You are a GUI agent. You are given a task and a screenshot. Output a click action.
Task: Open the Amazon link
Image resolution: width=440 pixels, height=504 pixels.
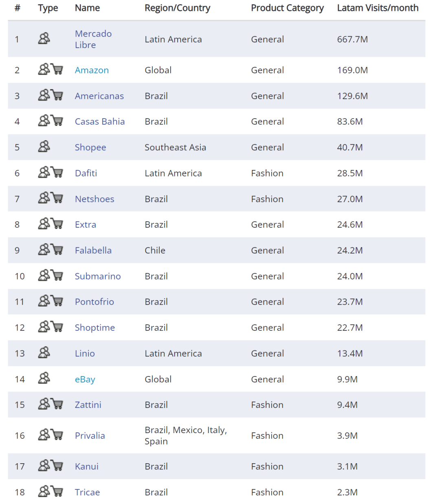click(92, 70)
